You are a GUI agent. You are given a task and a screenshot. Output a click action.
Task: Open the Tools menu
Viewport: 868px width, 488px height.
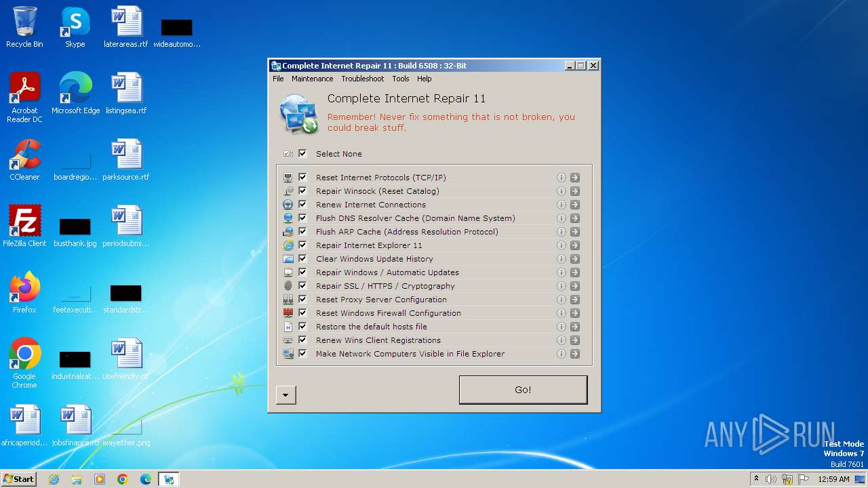tap(400, 79)
